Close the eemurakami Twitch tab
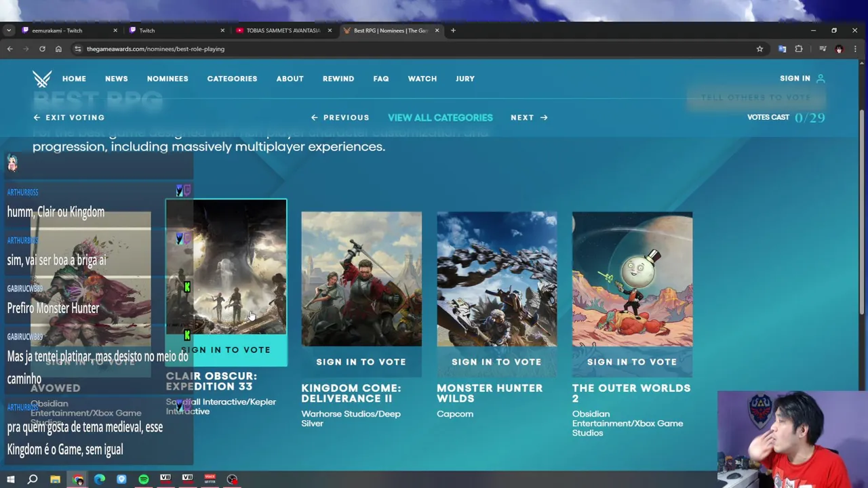The height and width of the screenshot is (488, 868). 115,30
